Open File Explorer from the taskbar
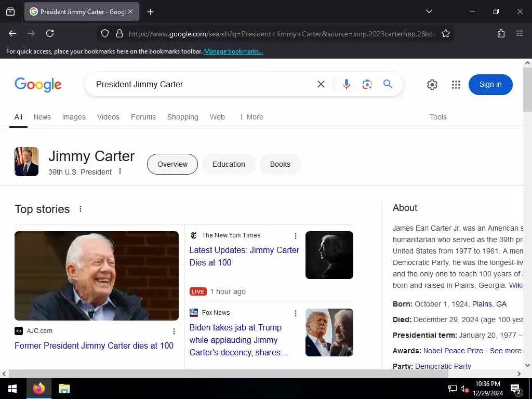This screenshot has height=399, width=532. [x=64, y=389]
